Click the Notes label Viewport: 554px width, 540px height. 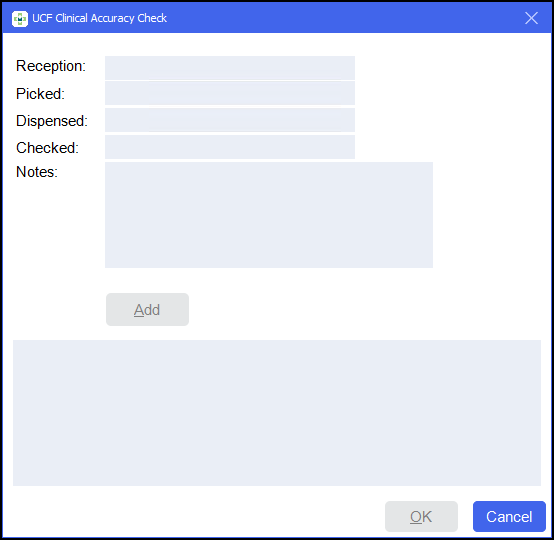tap(37, 172)
